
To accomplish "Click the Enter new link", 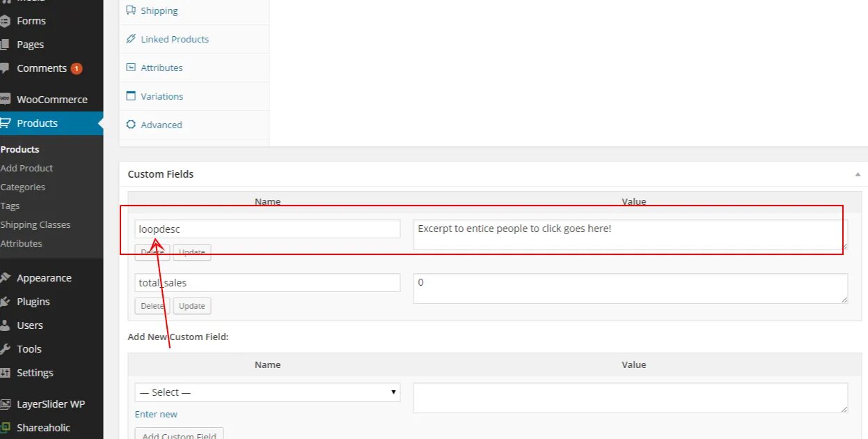I will point(156,415).
